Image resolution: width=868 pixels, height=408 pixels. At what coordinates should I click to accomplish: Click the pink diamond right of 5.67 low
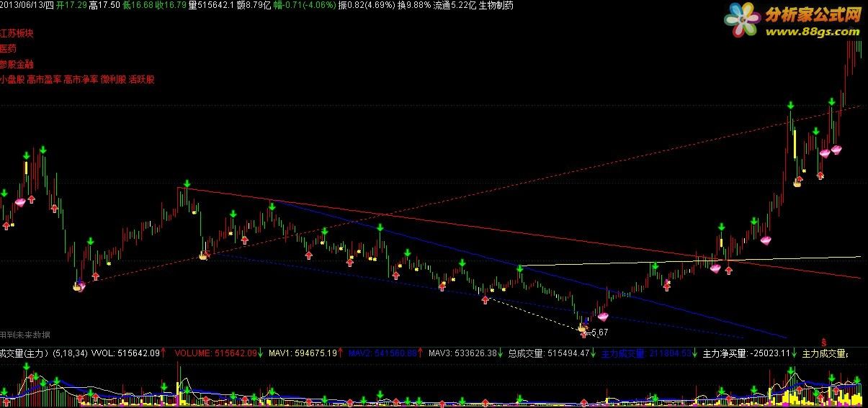click(603, 317)
